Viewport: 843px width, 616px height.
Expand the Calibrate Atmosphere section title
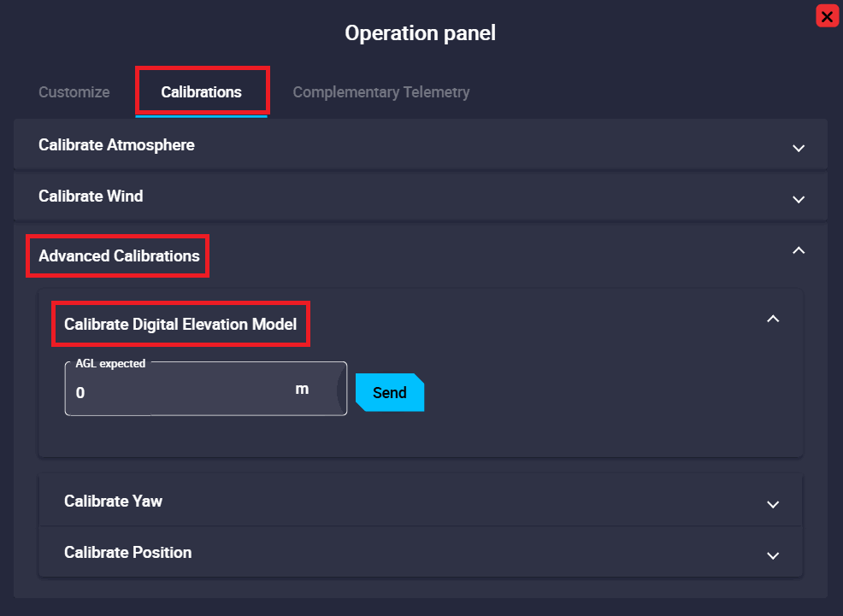click(116, 145)
